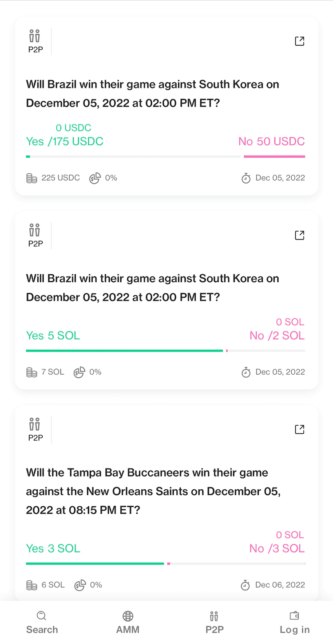The image size is (333, 644).
Task: Switch to the AMM tab
Action: point(128,623)
